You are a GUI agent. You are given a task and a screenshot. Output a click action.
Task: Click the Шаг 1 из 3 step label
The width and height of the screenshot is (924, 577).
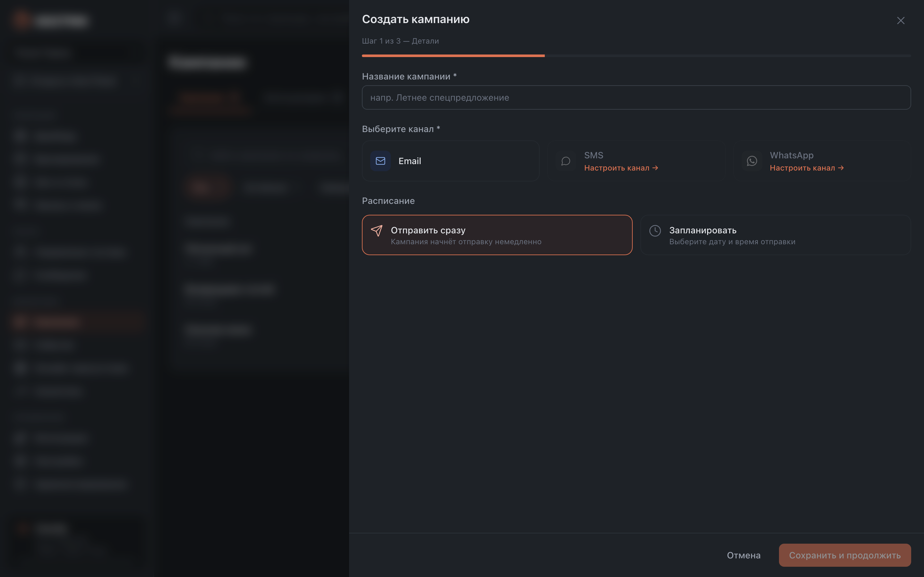click(400, 41)
